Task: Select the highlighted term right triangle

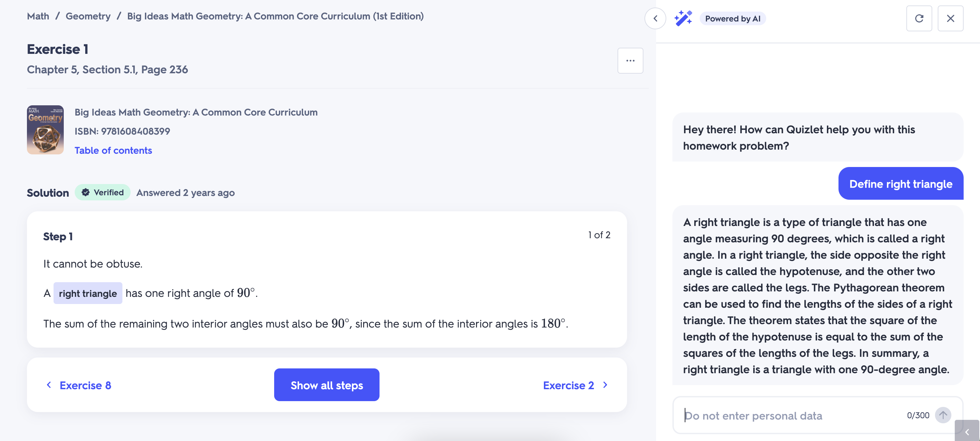Action: [x=88, y=293]
